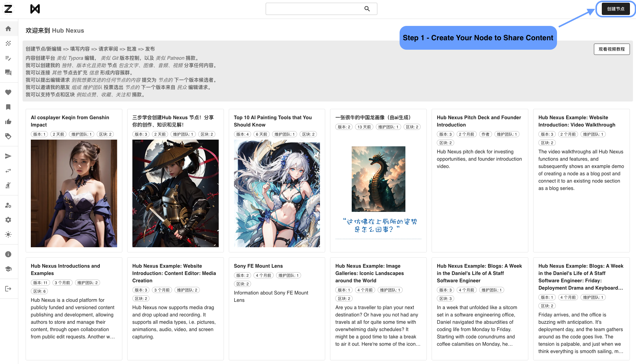Click 'Friday arrives, and the office' description

(581, 333)
